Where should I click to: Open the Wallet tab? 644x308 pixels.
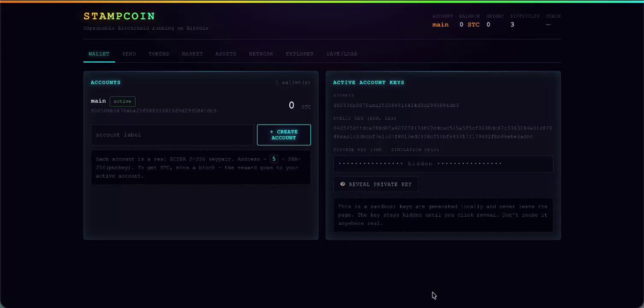tap(99, 54)
